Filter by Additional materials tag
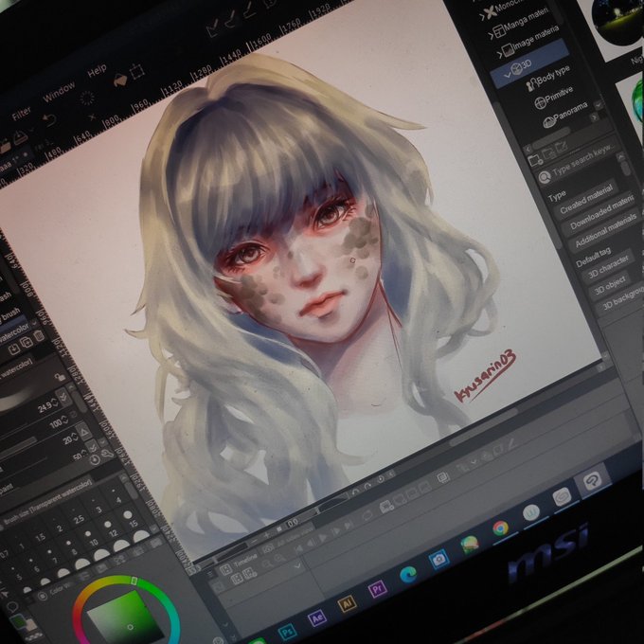Screen dimensions: 644x644 coord(605,230)
